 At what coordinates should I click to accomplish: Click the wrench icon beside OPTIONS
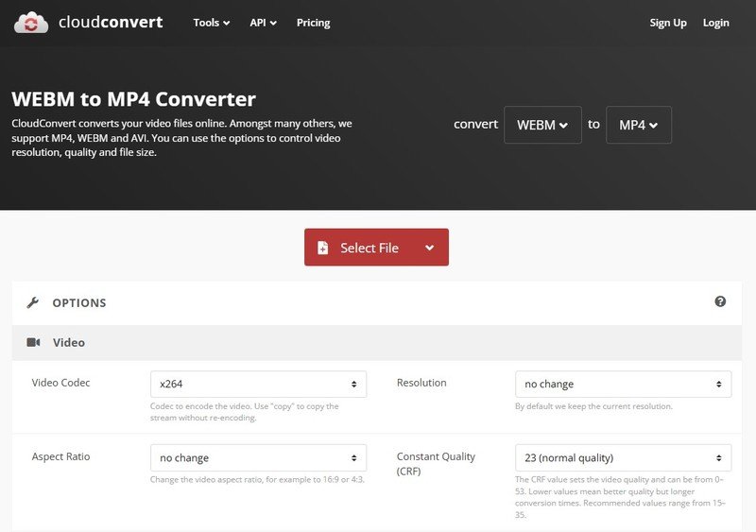tap(33, 303)
